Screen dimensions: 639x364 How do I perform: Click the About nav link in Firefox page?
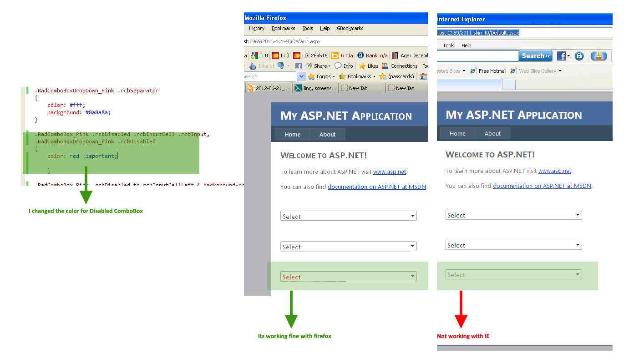327,134
